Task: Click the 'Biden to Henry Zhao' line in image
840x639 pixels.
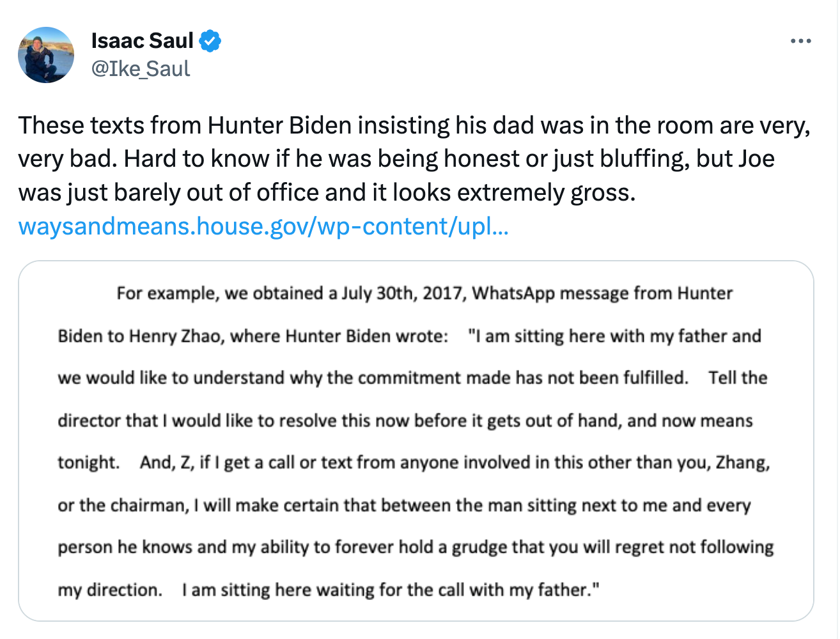Action: (x=409, y=336)
